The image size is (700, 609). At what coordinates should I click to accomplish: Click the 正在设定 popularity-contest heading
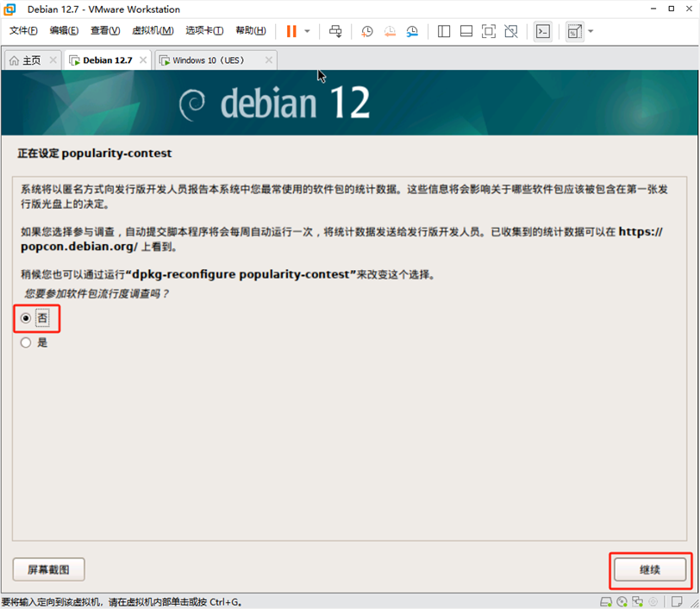pyautogui.click(x=95, y=154)
